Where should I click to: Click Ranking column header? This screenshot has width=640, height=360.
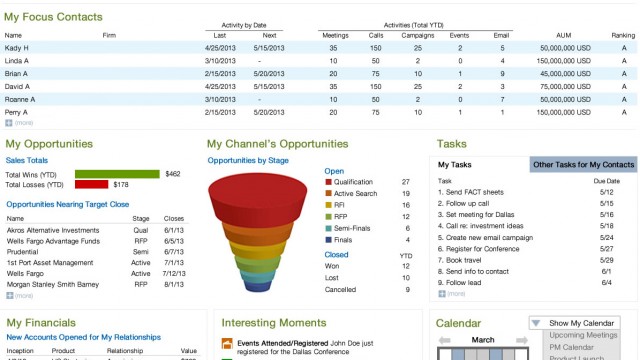pyautogui.click(x=623, y=36)
